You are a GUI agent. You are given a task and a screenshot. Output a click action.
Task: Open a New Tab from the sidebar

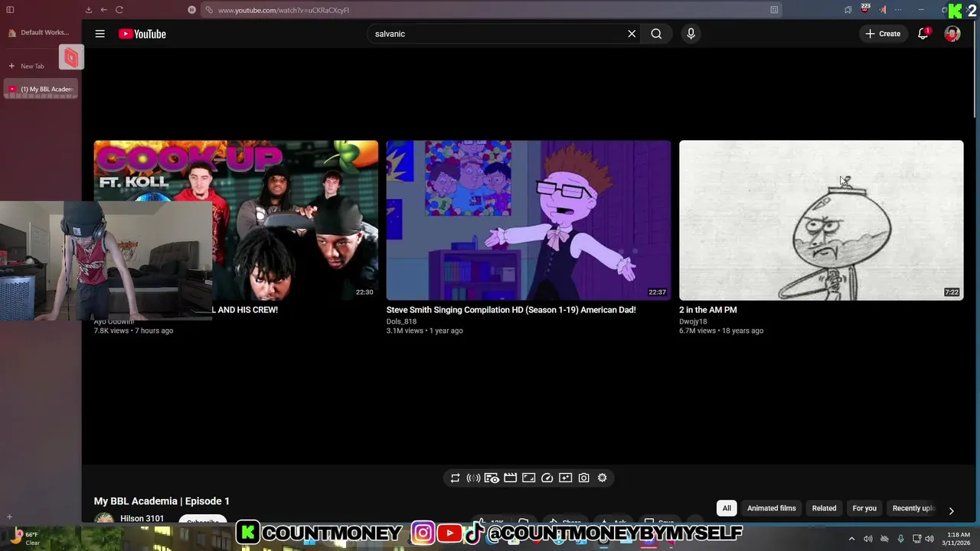(27, 66)
